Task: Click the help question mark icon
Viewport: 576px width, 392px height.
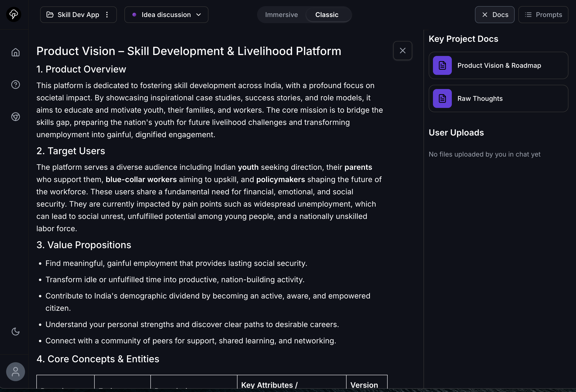Action: pyautogui.click(x=16, y=85)
